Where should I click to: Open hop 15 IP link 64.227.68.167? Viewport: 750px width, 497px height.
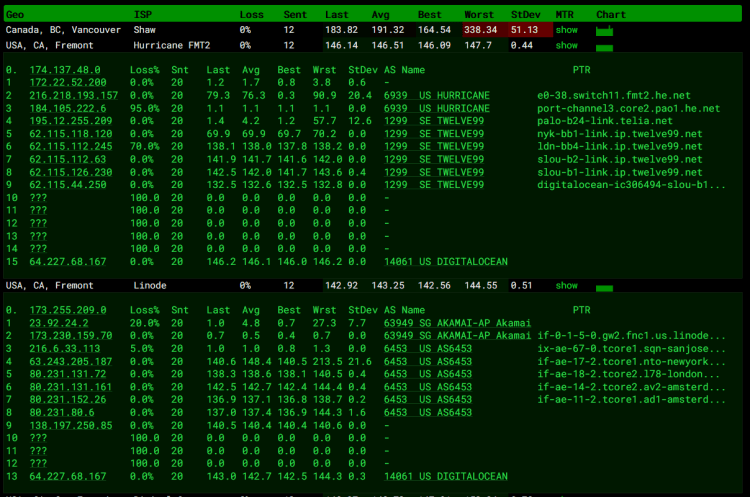pyautogui.click(x=68, y=262)
